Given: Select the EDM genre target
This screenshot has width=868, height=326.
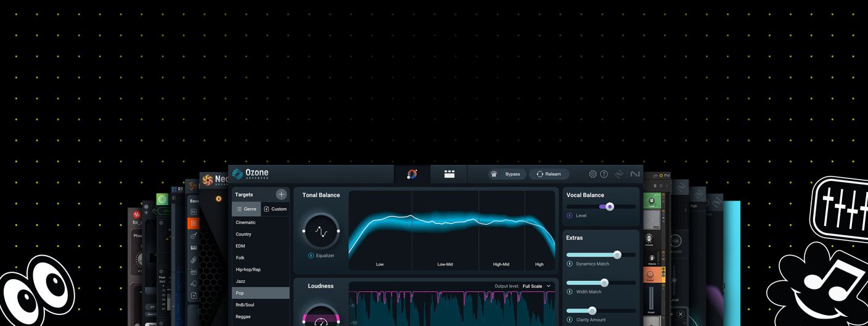Looking at the screenshot, I should coord(261,246).
